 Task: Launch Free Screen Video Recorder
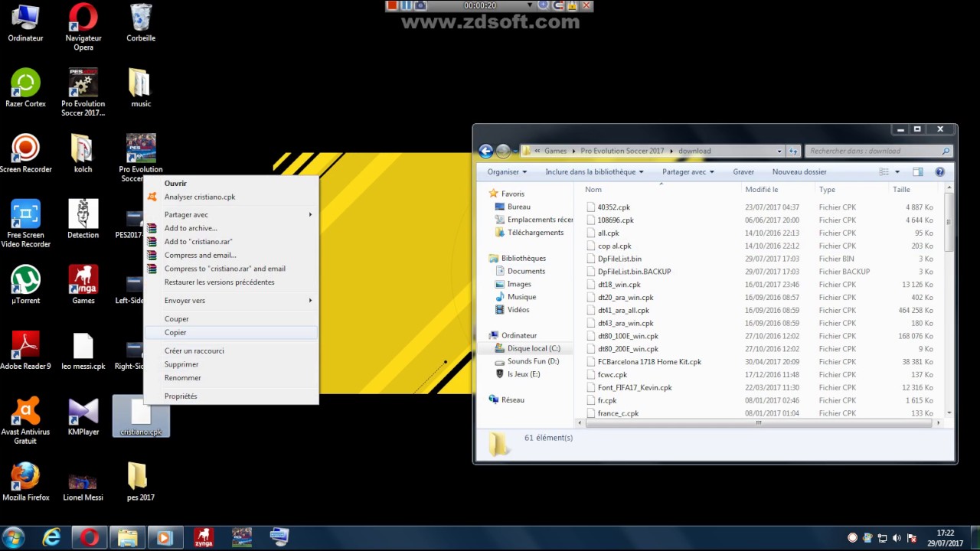[x=25, y=224]
